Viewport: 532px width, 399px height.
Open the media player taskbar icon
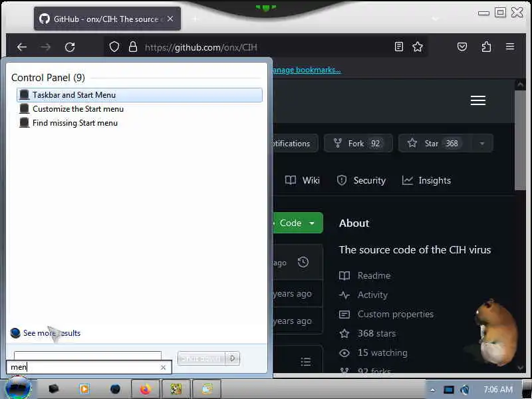coord(84,389)
